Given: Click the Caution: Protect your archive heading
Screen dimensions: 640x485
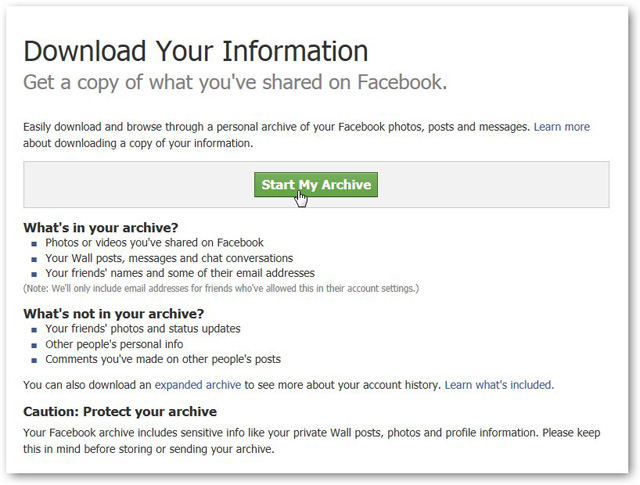Looking at the screenshot, I should [120, 412].
